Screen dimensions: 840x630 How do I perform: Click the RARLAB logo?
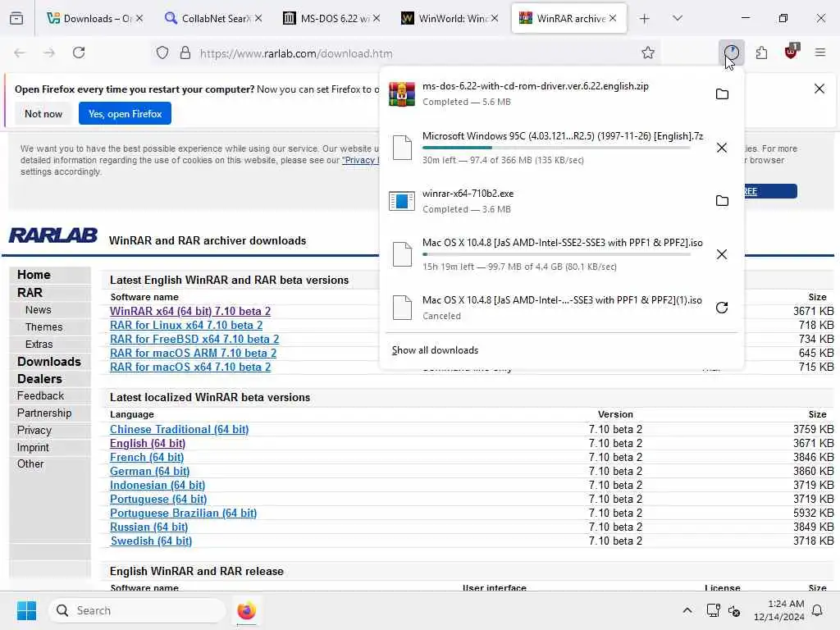(53, 235)
